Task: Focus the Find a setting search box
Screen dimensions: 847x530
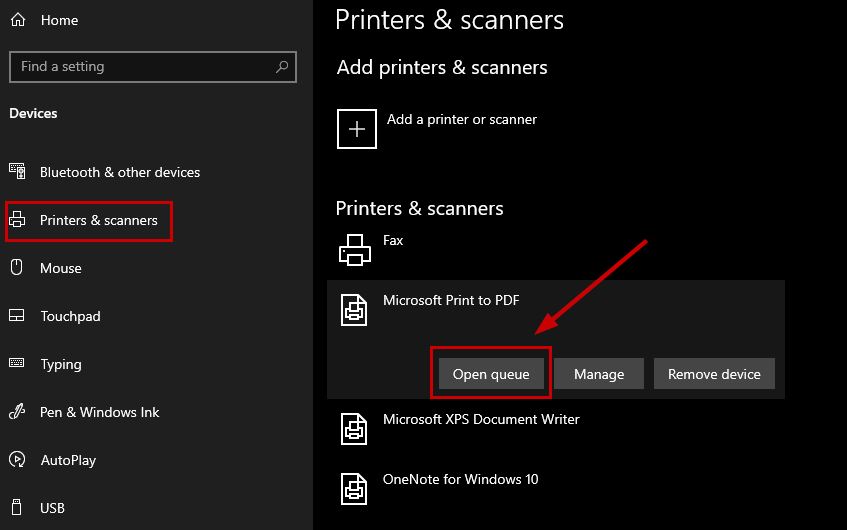Action: pos(140,67)
